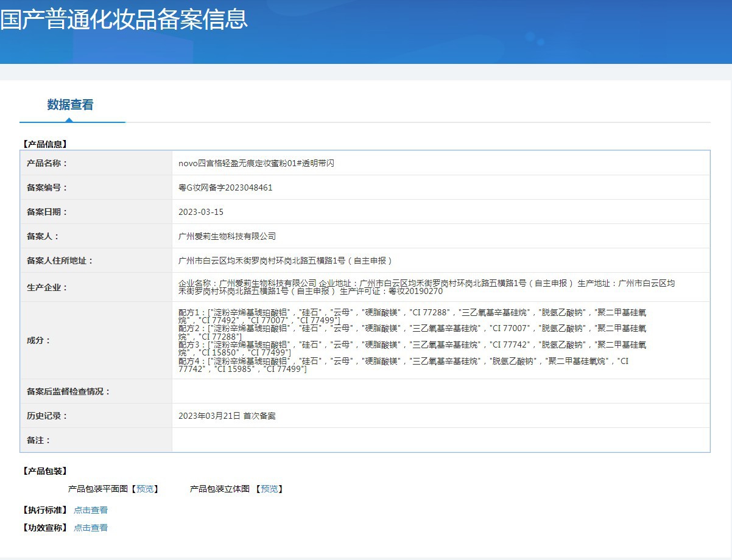
Task: Click the 备案后监督检查情况 row label
Action: [69, 391]
